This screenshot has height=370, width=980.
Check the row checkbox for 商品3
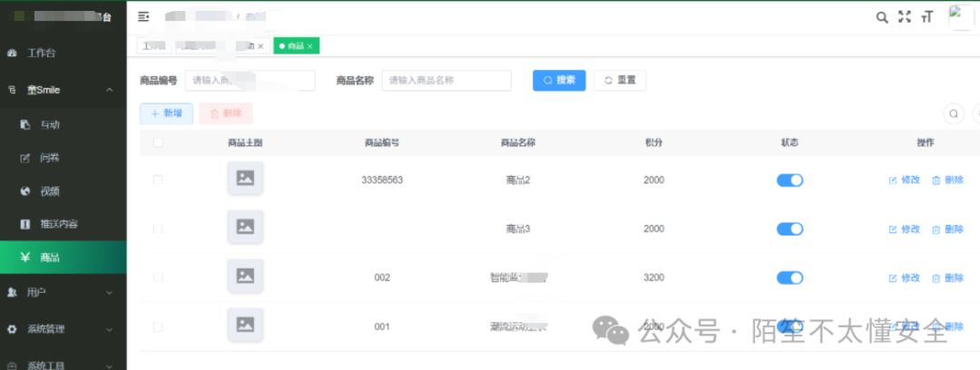click(x=158, y=229)
